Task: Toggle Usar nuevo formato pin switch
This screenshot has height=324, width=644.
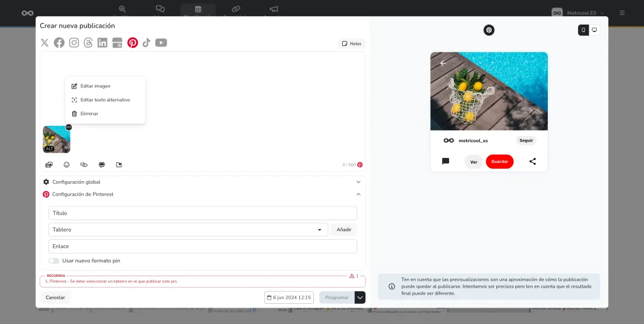Action: pyautogui.click(x=54, y=260)
